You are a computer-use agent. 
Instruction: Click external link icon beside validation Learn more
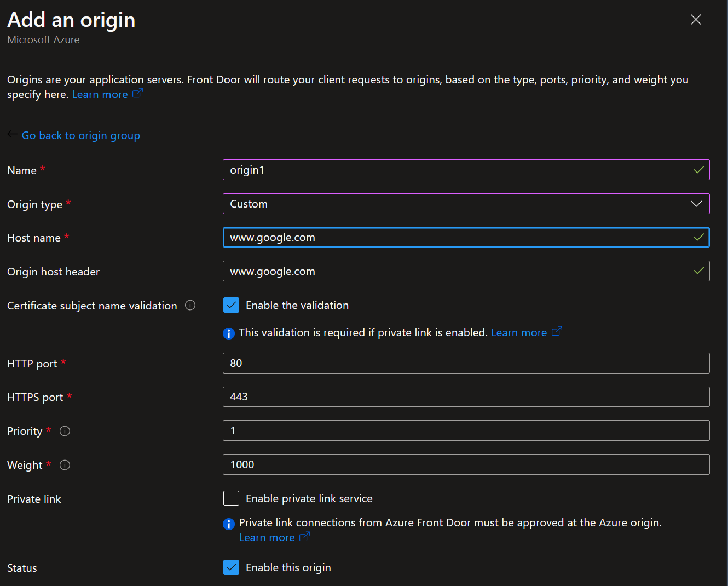coord(556,332)
